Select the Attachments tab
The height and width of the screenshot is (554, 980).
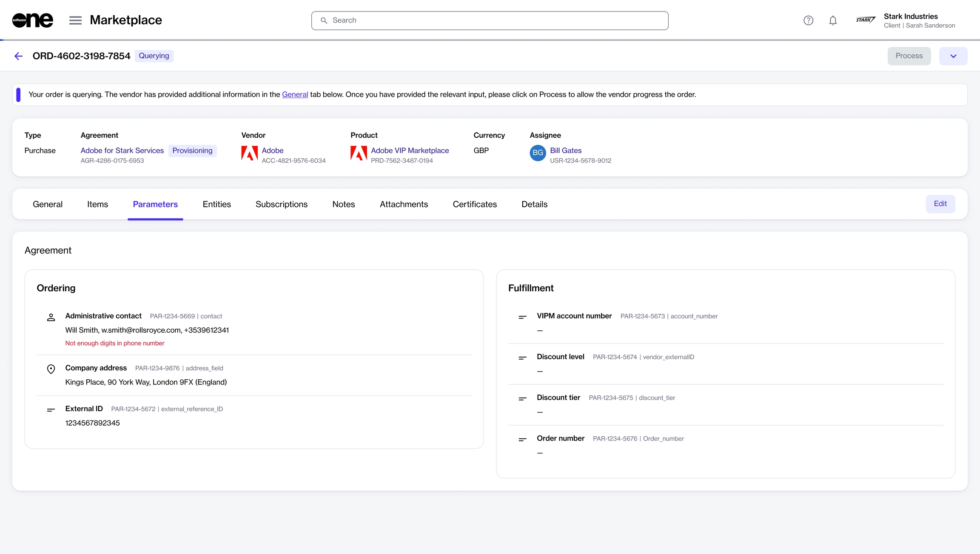coord(404,205)
